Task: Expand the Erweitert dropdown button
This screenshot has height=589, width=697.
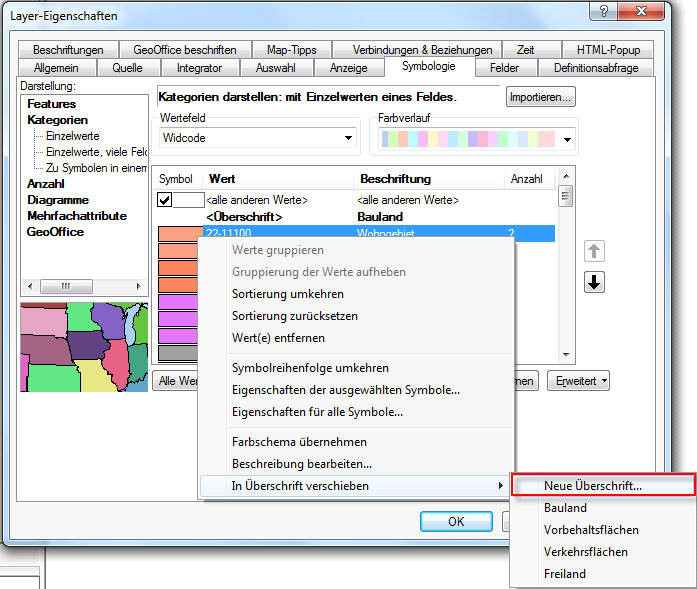Action: click(583, 381)
